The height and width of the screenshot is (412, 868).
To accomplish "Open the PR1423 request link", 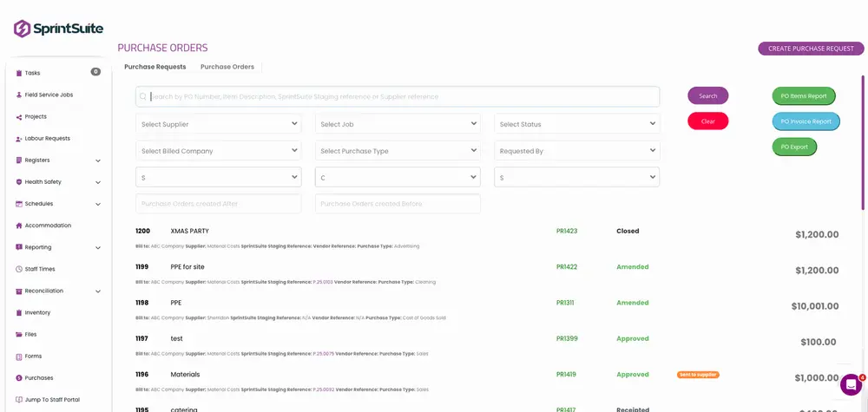I will (567, 232).
